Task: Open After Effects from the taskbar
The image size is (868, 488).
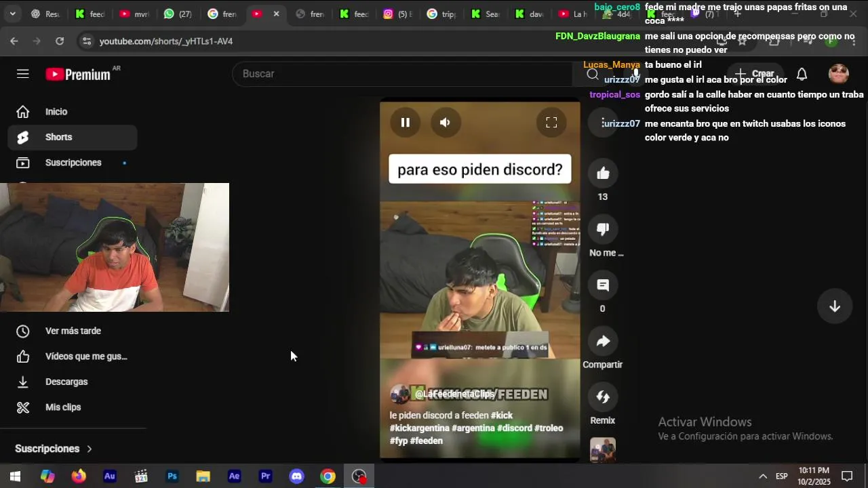Action: [x=235, y=476]
